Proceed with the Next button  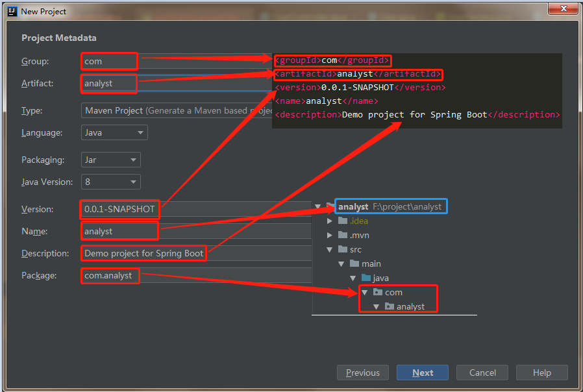click(423, 373)
